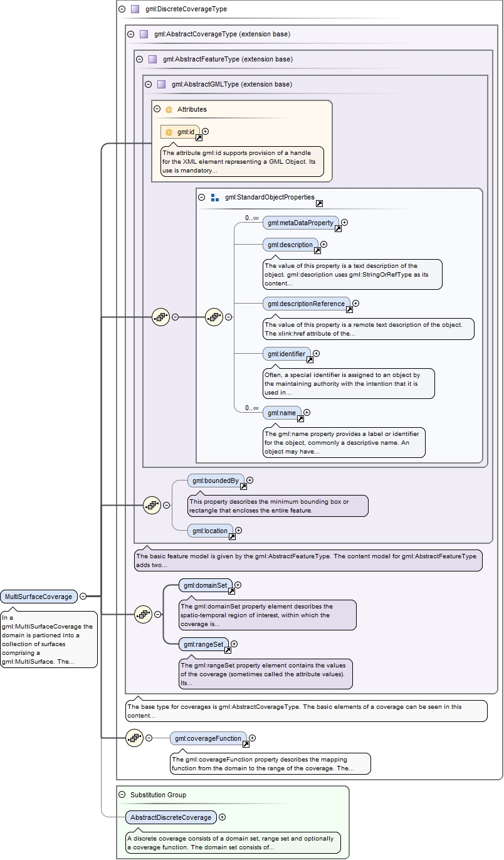Open the gml:location reference arrow icon
This screenshot has width=504, height=860.
(x=232, y=536)
